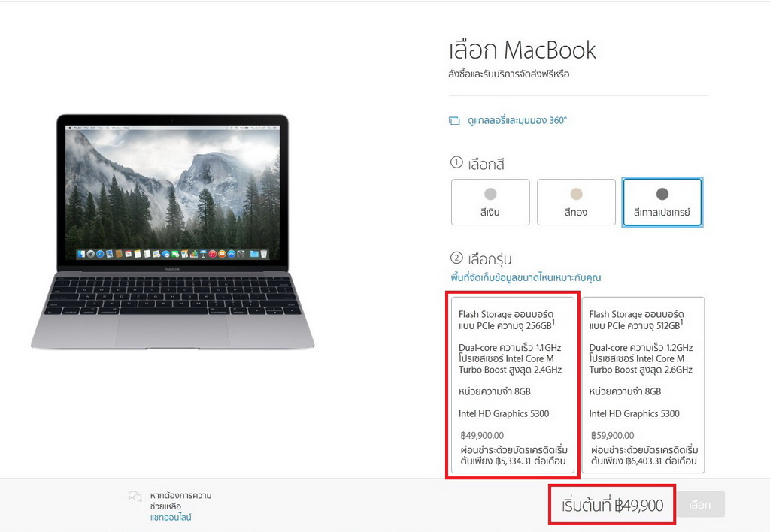Click the เลือก select button
Image resolution: width=770 pixels, height=532 pixels.
(700, 504)
